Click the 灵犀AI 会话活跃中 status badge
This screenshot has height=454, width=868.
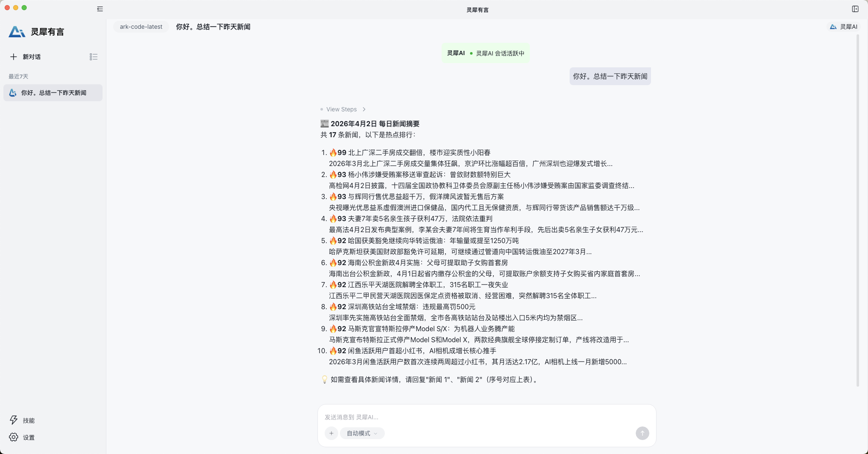(x=485, y=53)
